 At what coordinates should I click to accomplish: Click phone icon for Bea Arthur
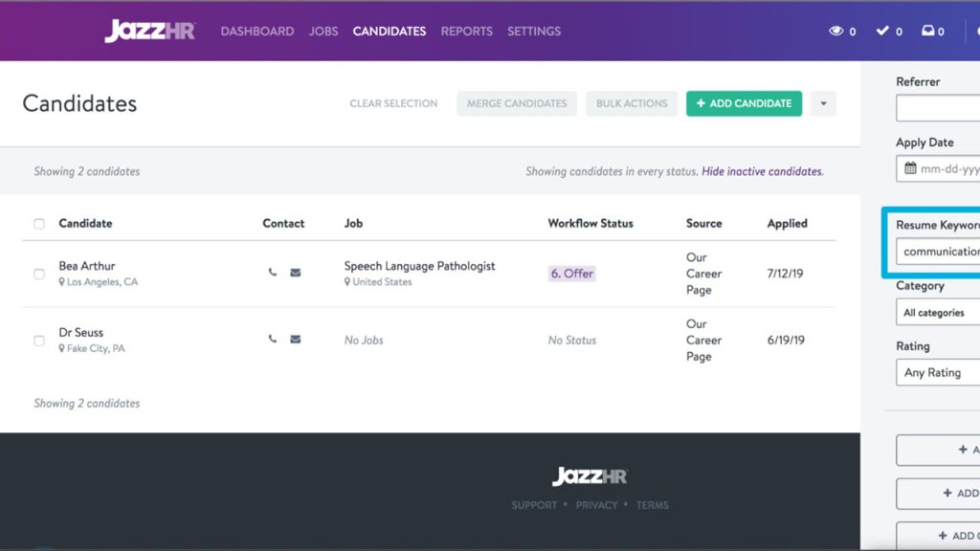273,273
